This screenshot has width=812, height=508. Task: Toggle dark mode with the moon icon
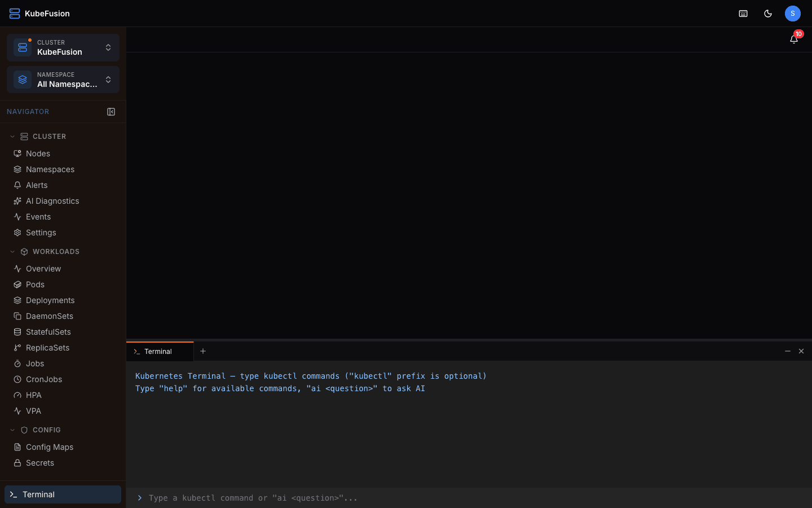point(767,13)
